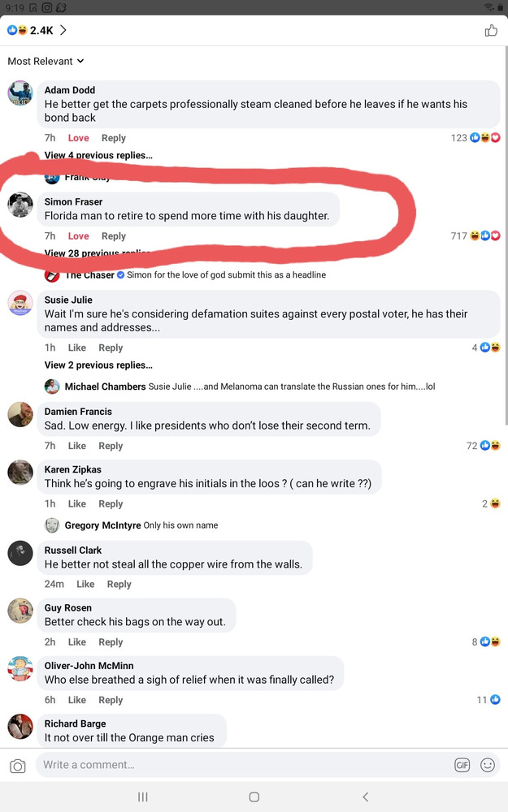Tap the Android back navigation icon

coord(365,797)
